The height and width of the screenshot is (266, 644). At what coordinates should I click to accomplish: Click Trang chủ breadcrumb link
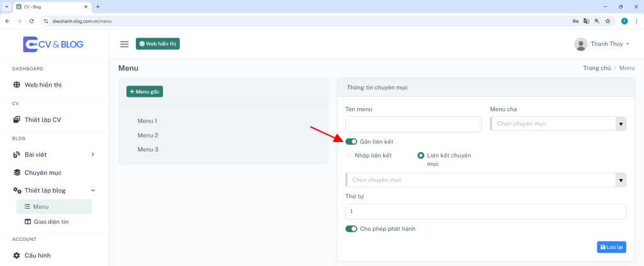point(597,68)
